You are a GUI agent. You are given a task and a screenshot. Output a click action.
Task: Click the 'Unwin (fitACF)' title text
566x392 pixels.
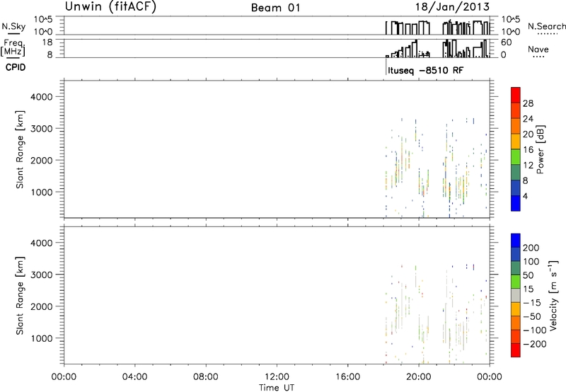(110, 6)
